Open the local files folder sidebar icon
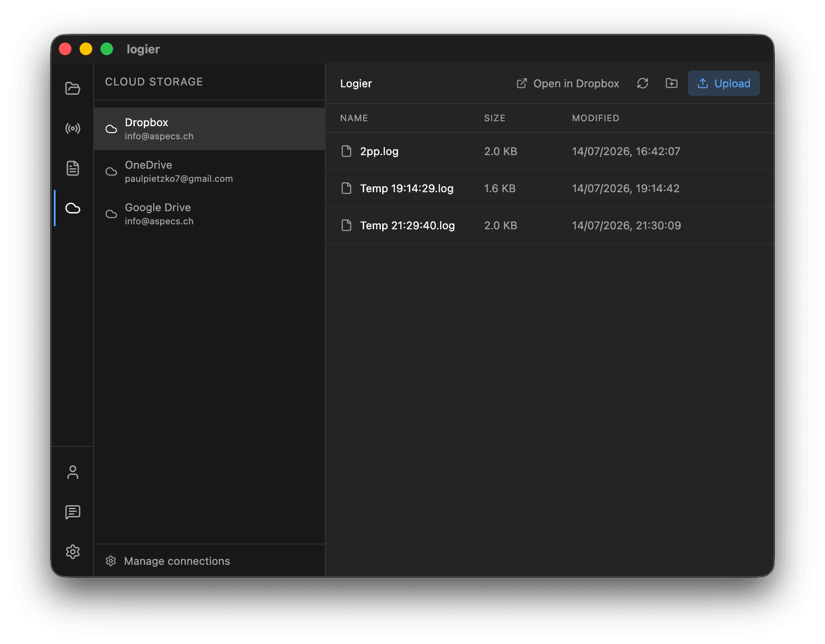The image size is (825, 644). (72, 88)
